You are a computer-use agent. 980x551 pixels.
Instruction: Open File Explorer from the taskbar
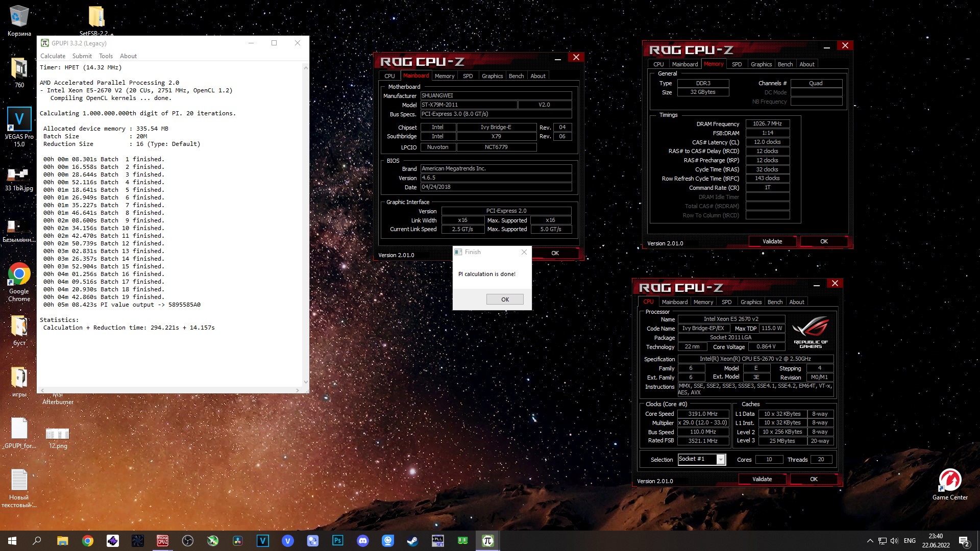click(62, 541)
